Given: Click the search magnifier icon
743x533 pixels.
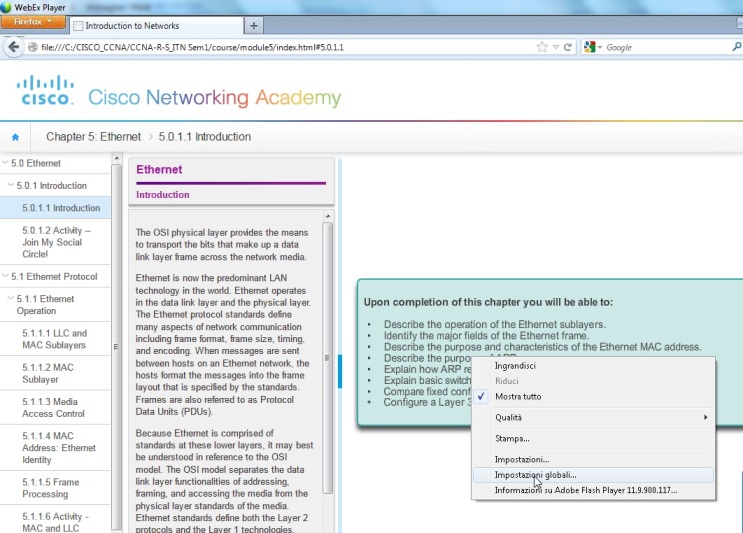Looking at the screenshot, I should click(736, 46).
